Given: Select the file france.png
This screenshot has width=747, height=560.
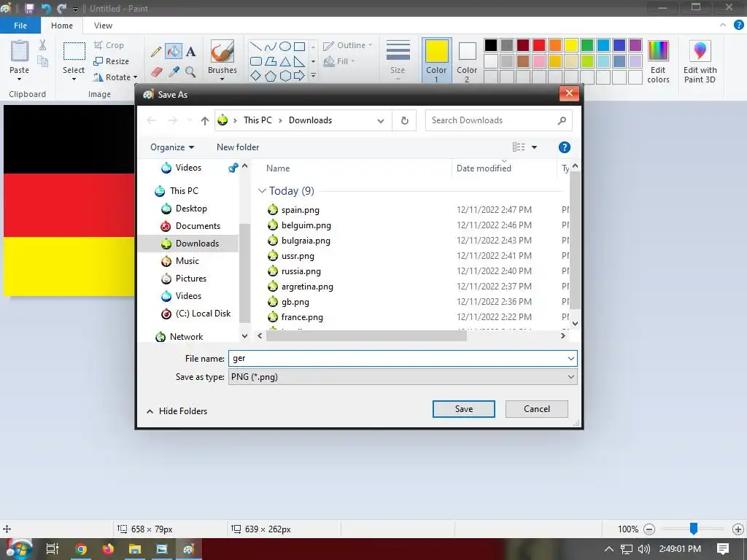Looking at the screenshot, I should [x=302, y=317].
